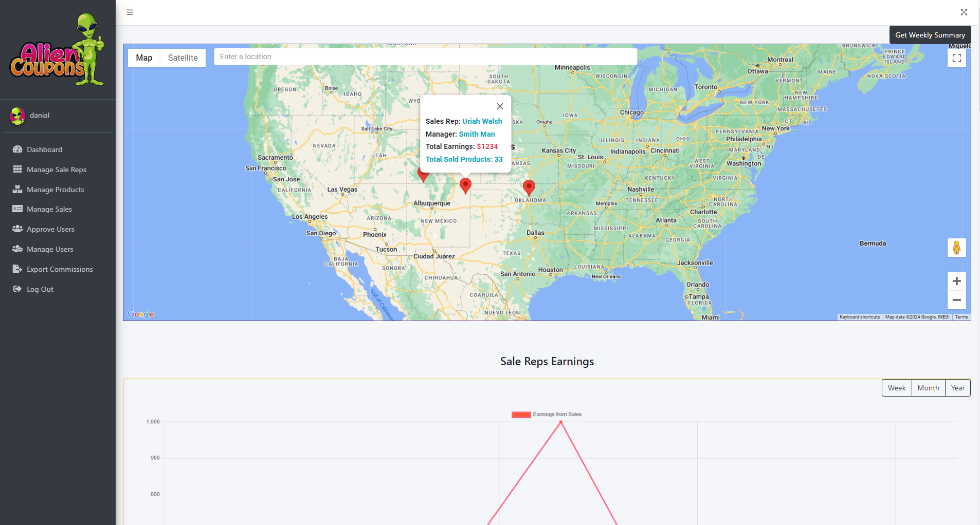Open the Dashboard page
This screenshot has width=980, height=525.
[44, 149]
